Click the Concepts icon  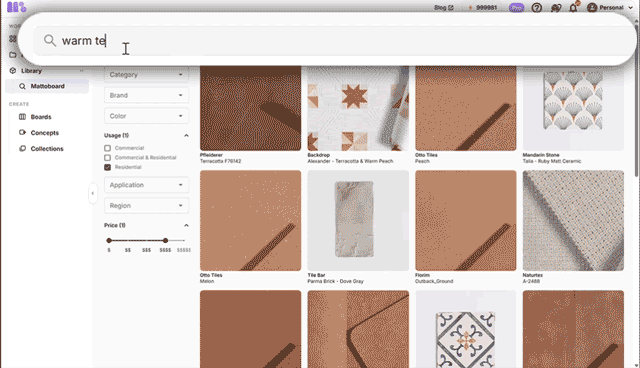22,133
